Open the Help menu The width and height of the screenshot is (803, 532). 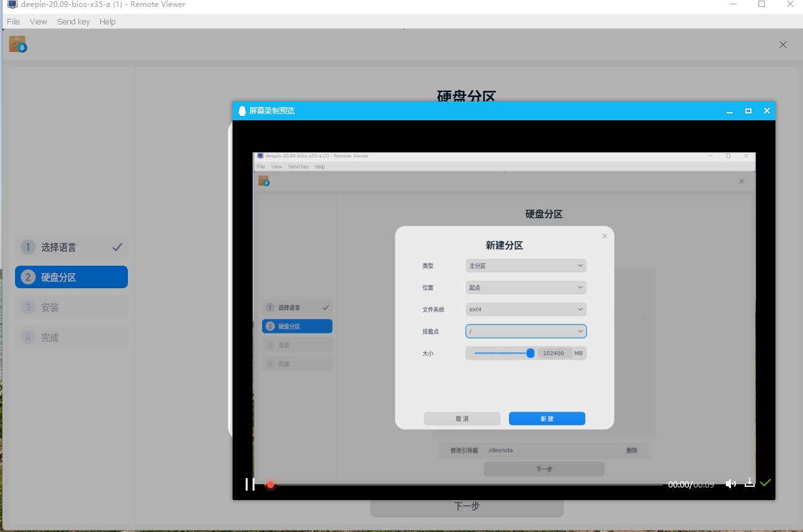point(108,21)
